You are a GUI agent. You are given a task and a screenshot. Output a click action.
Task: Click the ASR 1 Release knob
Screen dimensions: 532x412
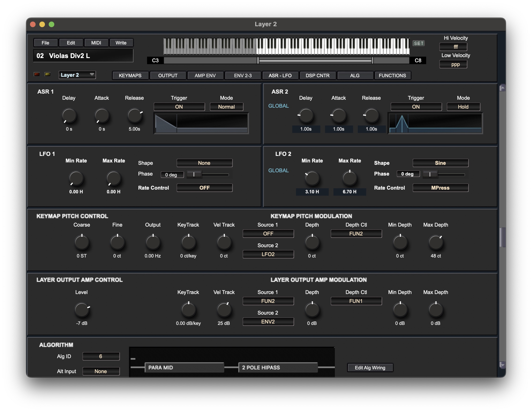pyautogui.click(x=134, y=116)
